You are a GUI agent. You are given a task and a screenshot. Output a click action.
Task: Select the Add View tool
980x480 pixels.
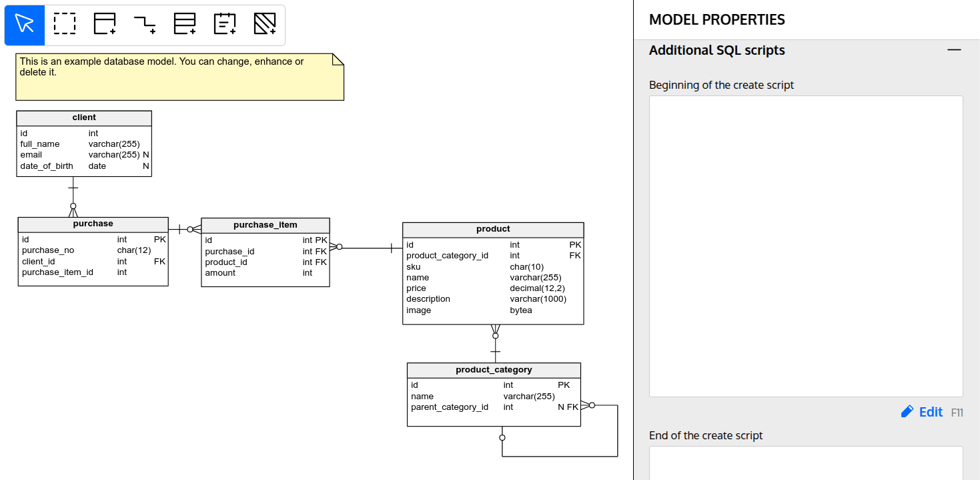184,24
